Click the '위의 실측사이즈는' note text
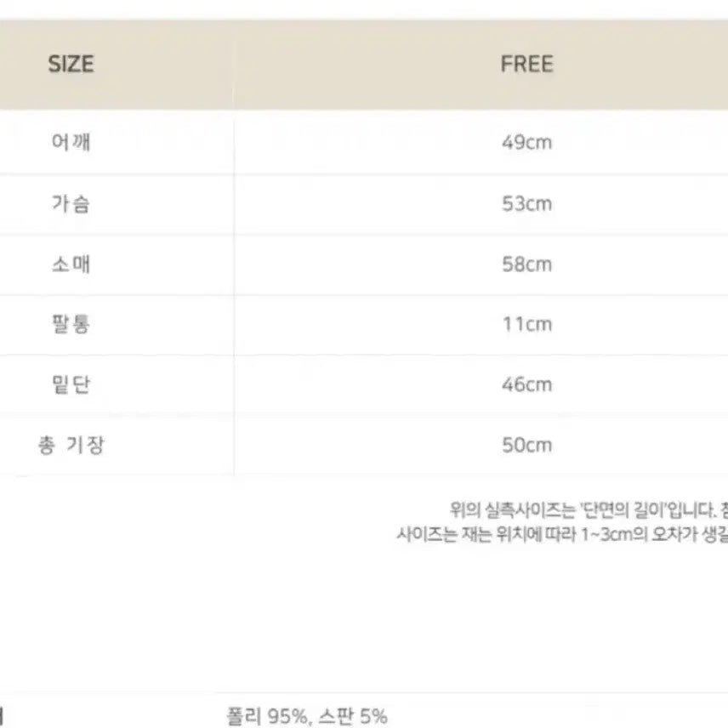728x728 pixels. [513, 509]
